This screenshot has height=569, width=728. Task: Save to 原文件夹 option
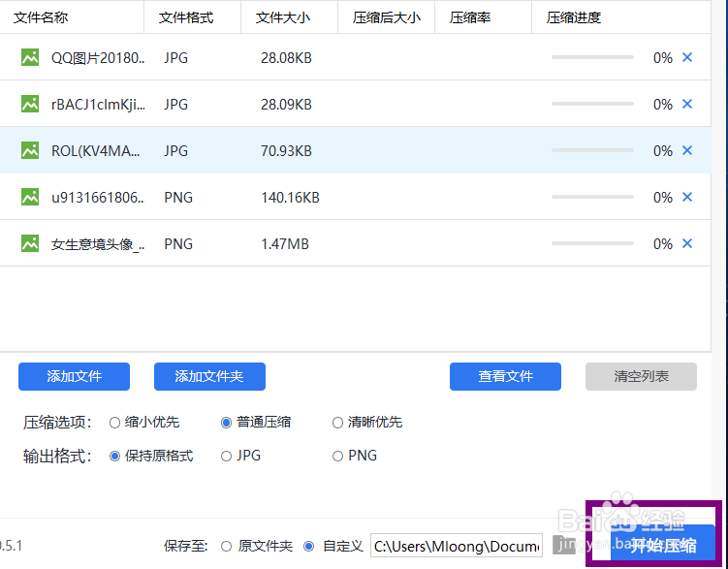click(226, 547)
